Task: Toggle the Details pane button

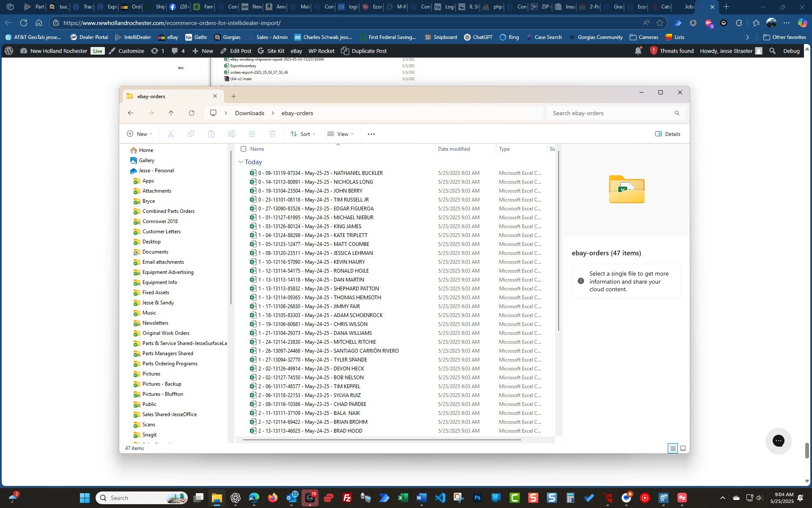Action: point(668,134)
